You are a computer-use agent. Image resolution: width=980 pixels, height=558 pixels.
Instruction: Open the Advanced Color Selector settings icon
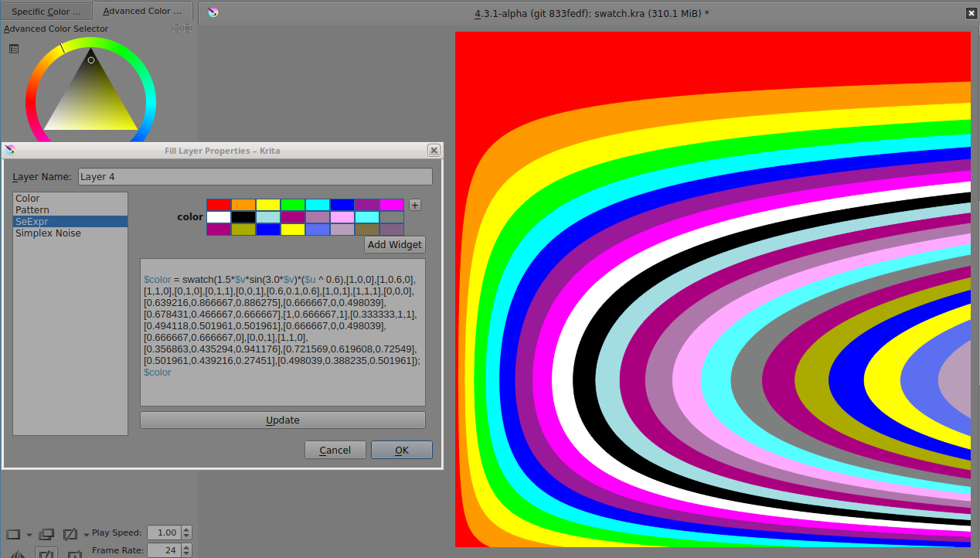pyautogui.click(x=14, y=49)
